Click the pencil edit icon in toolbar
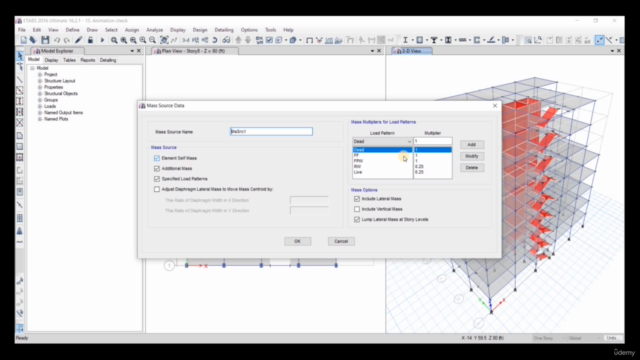Image resolution: width=640 pixels, height=360 pixels. coord(78,40)
